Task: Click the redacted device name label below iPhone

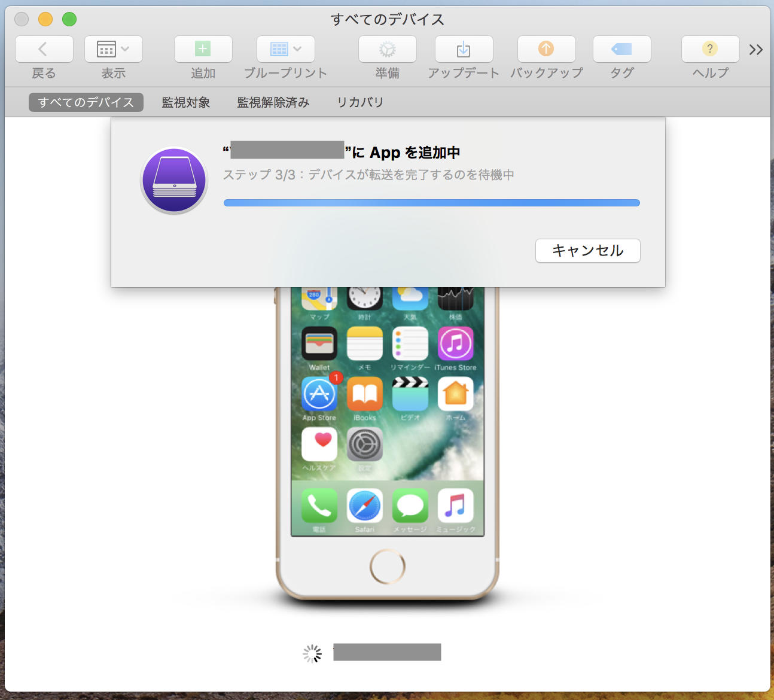Action: point(387,652)
